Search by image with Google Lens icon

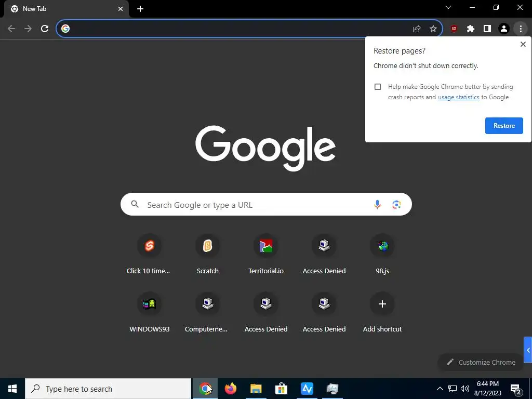pos(396,204)
